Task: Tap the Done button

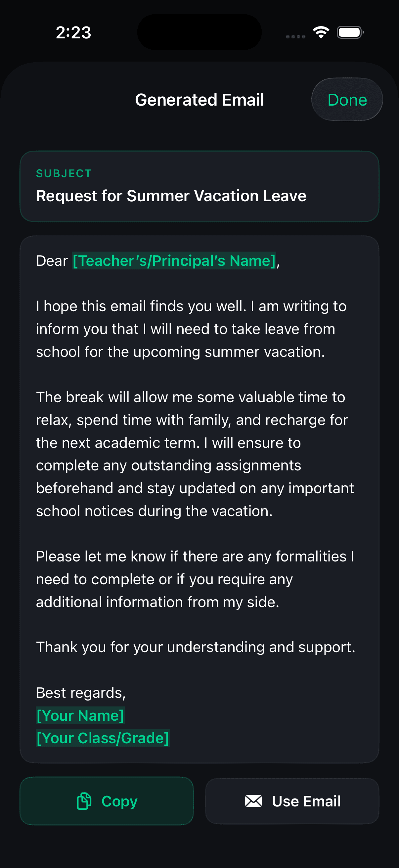Action: [x=347, y=100]
